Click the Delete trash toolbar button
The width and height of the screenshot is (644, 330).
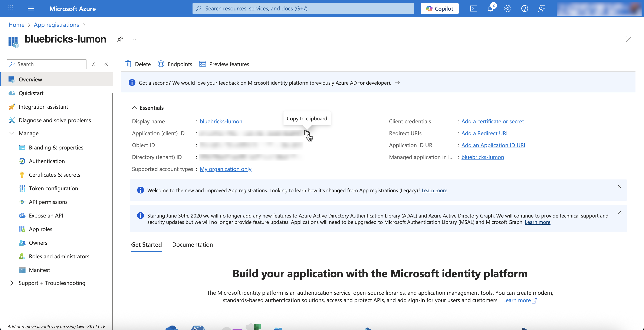point(138,64)
